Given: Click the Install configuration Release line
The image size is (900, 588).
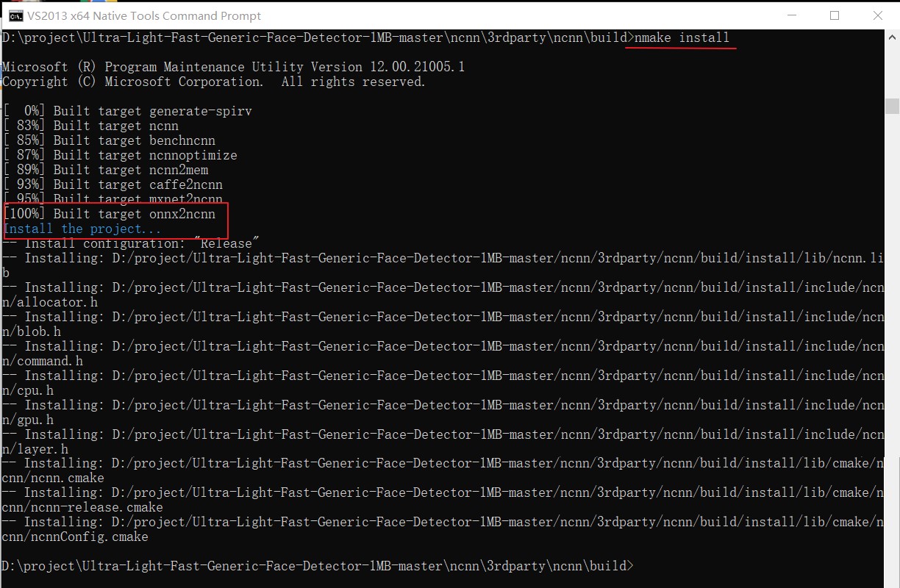Looking at the screenshot, I should pyautogui.click(x=129, y=243).
